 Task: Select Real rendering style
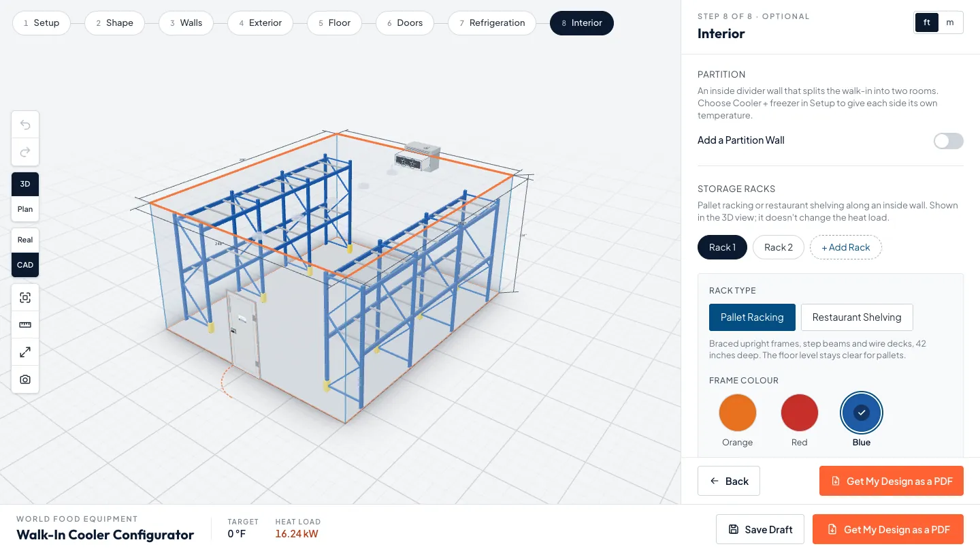(25, 240)
